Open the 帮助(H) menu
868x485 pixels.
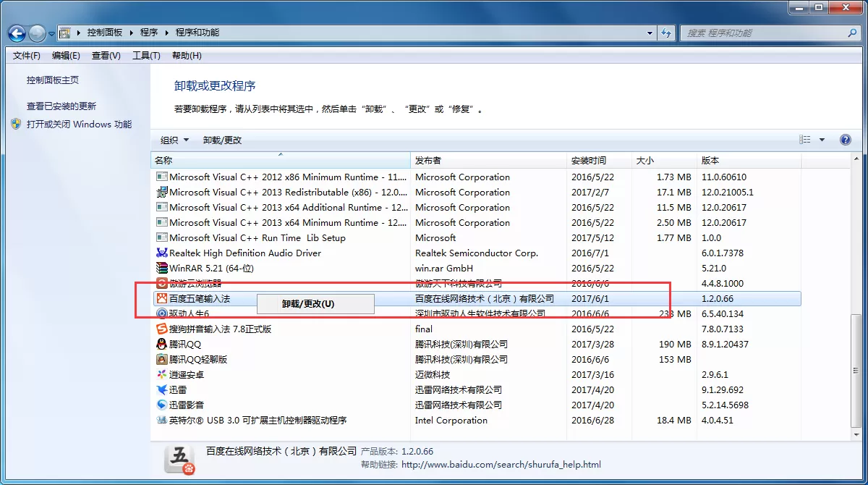point(187,56)
